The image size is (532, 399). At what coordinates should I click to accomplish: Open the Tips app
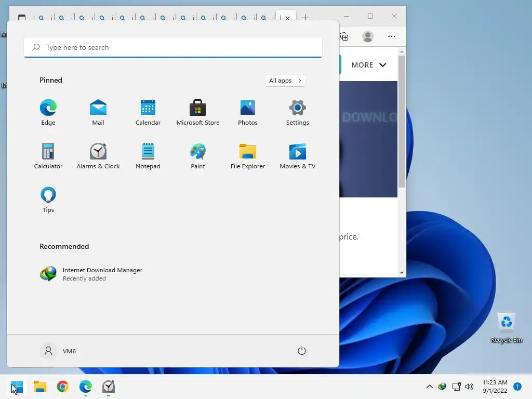coord(48,200)
